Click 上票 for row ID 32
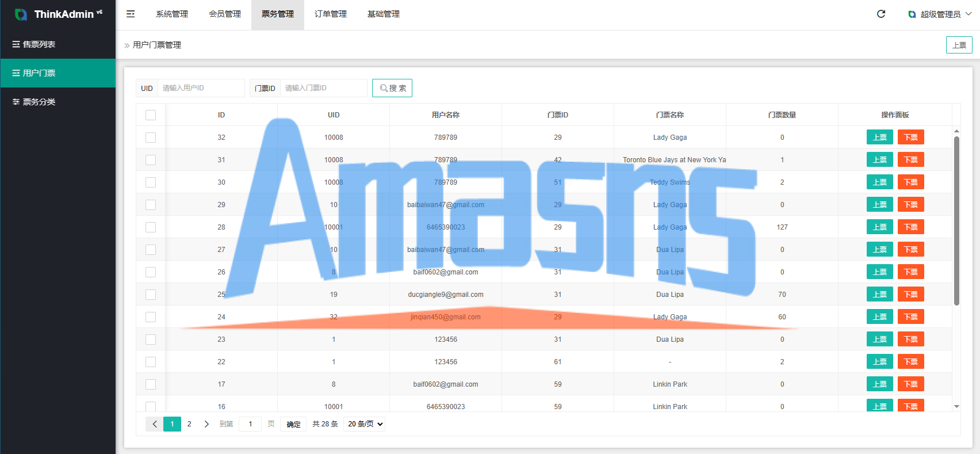The width and height of the screenshot is (980, 454). [x=880, y=137]
